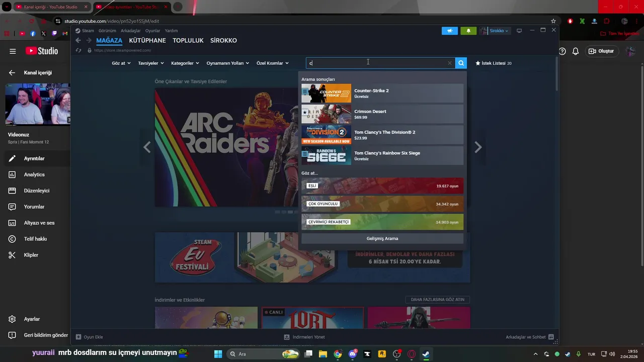This screenshot has width=644, height=362.
Task: Clear the Steam search box with the X
Action: pyautogui.click(x=450, y=63)
